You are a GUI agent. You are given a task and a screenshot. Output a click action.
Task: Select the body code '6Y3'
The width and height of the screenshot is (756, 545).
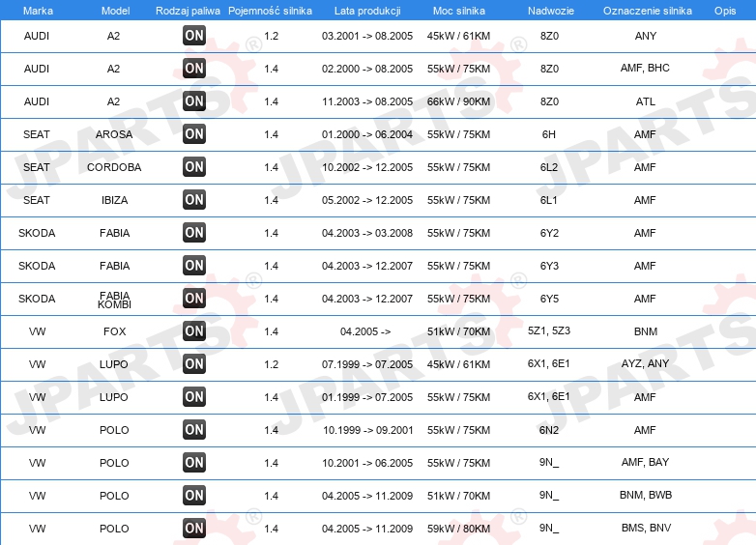[x=549, y=266]
